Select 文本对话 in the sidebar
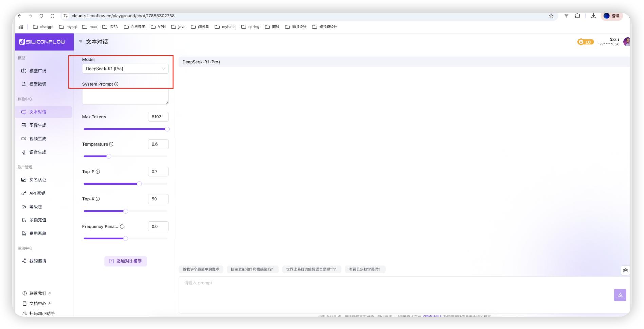This screenshot has width=644, height=329. (x=43, y=112)
